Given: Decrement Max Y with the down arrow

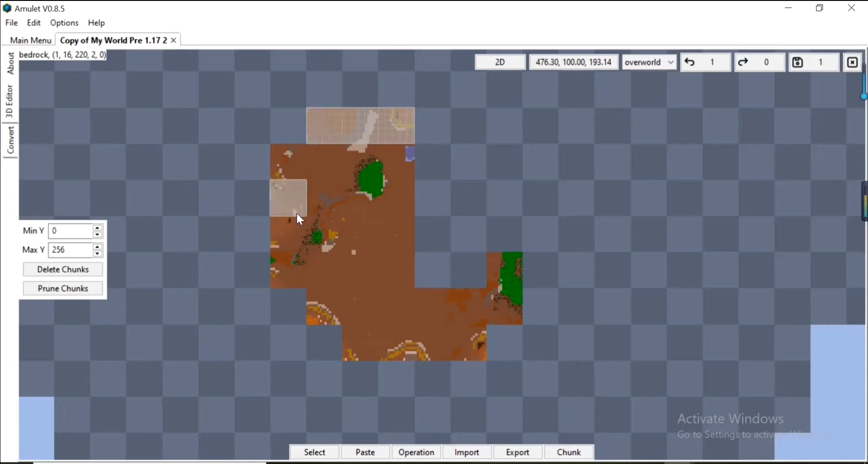Looking at the screenshot, I should pos(97,253).
